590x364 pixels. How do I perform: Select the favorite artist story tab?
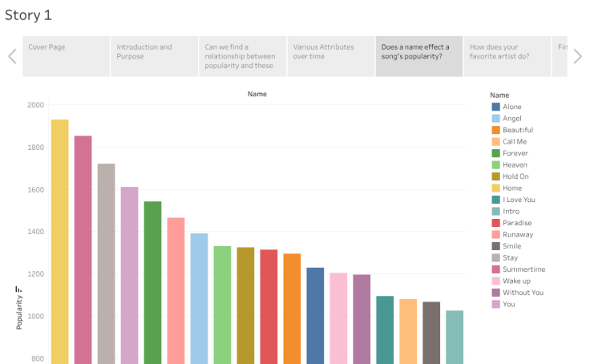(x=505, y=56)
